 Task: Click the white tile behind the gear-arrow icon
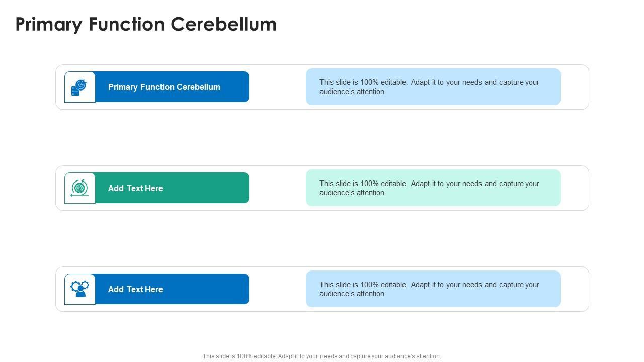tap(69, 199)
